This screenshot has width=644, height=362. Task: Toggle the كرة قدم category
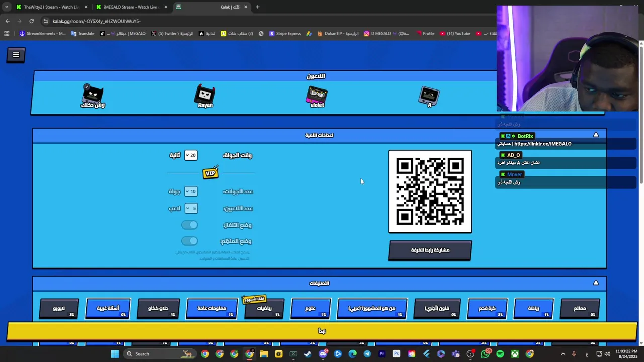[487, 309]
